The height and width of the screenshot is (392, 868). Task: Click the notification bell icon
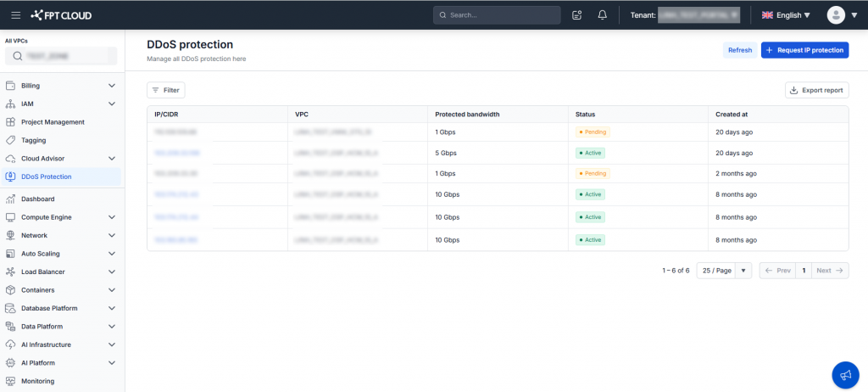point(603,14)
